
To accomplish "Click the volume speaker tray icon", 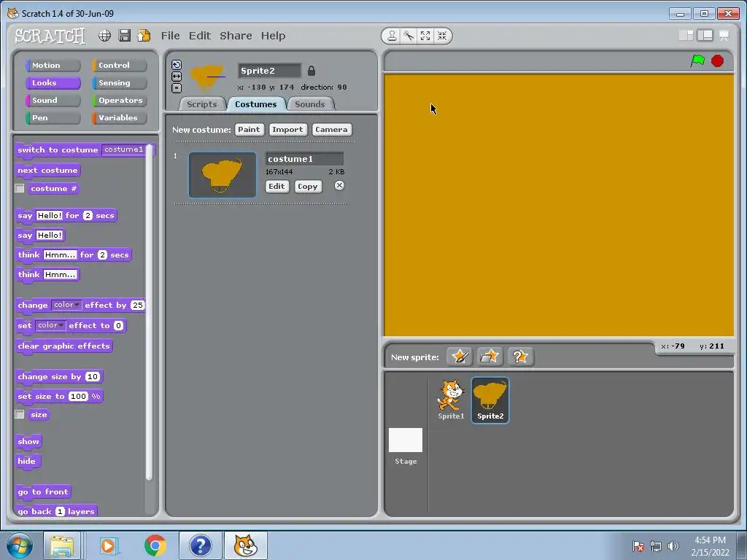I will tap(673, 546).
